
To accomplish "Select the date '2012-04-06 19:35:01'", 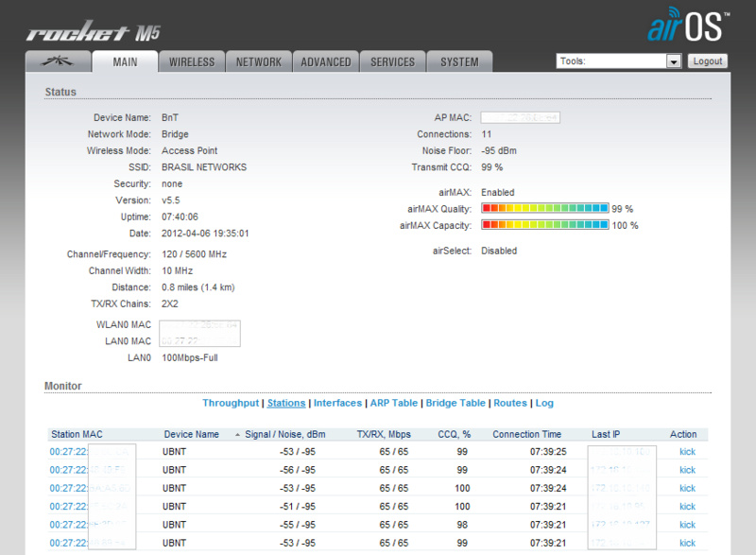I will click(x=205, y=234).
